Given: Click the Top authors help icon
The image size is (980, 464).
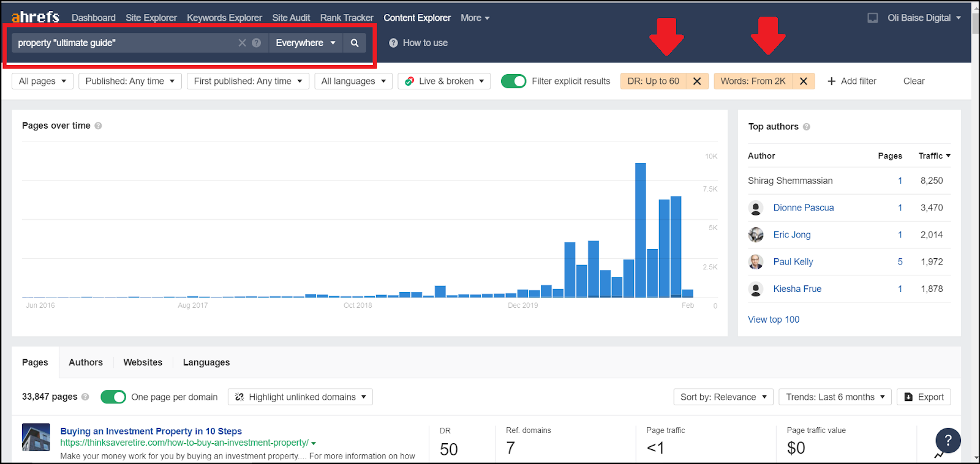Looking at the screenshot, I should click(807, 127).
